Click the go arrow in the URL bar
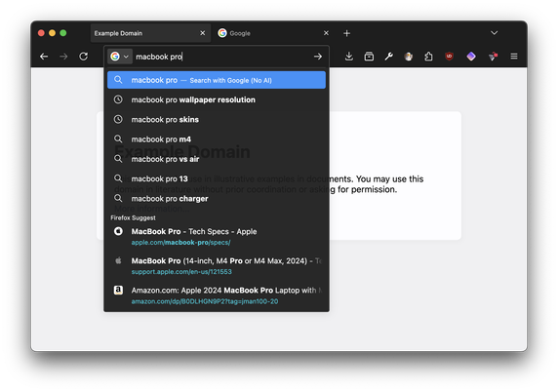Viewport: 558px width, 392px height. (x=318, y=57)
